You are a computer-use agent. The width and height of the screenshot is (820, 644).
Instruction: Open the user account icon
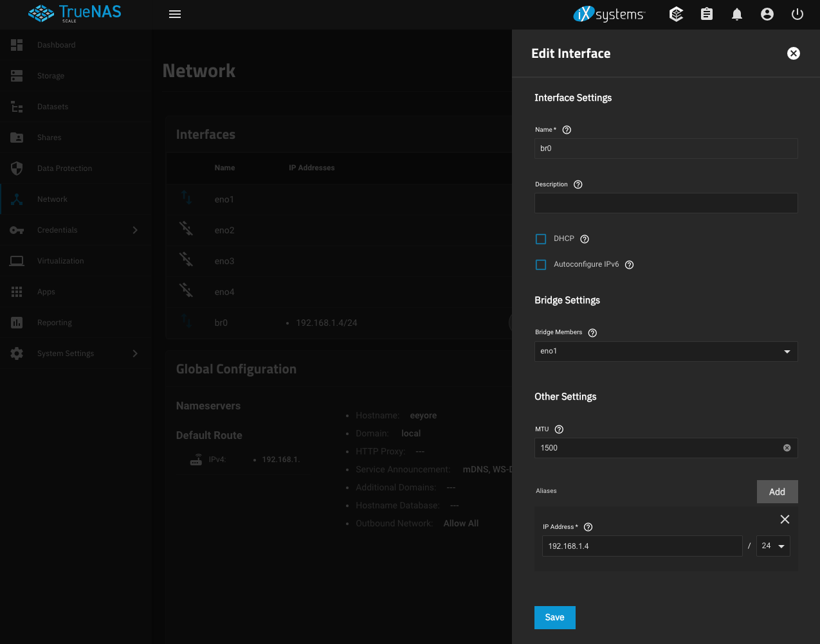(x=767, y=14)
